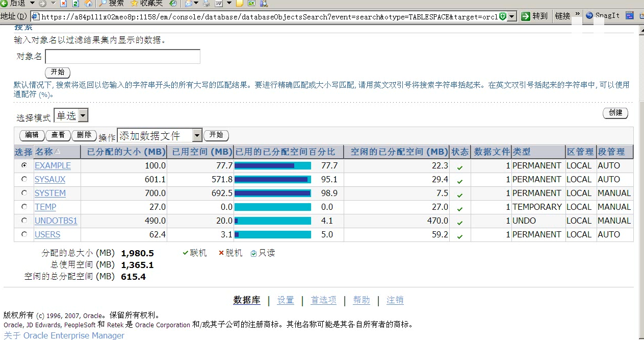Sort by the 空闲的已分配空间 (MB) column header

pyautogui.click(x=399, y=152)
